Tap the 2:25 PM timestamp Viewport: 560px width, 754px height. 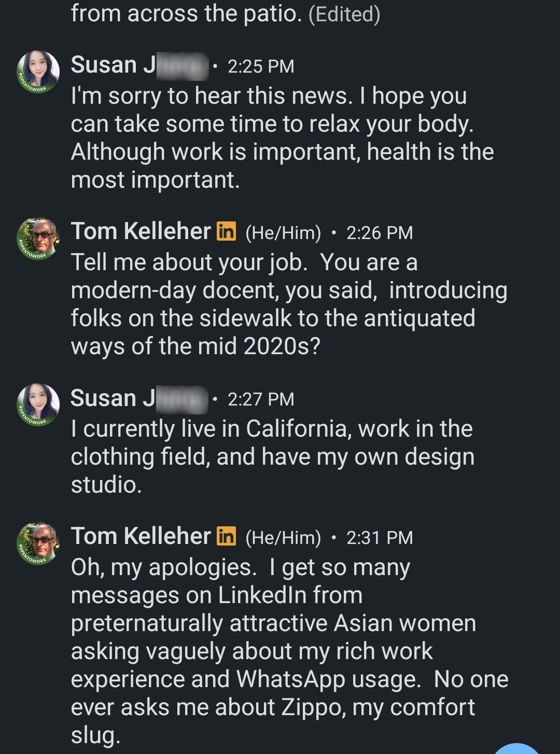pyautogui.click(x=261, y=66)
